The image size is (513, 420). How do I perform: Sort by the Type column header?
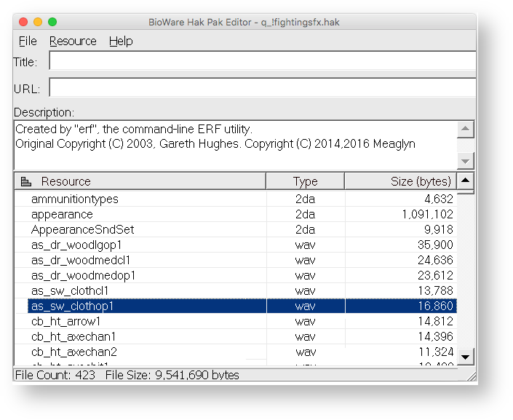coord(305,181)
